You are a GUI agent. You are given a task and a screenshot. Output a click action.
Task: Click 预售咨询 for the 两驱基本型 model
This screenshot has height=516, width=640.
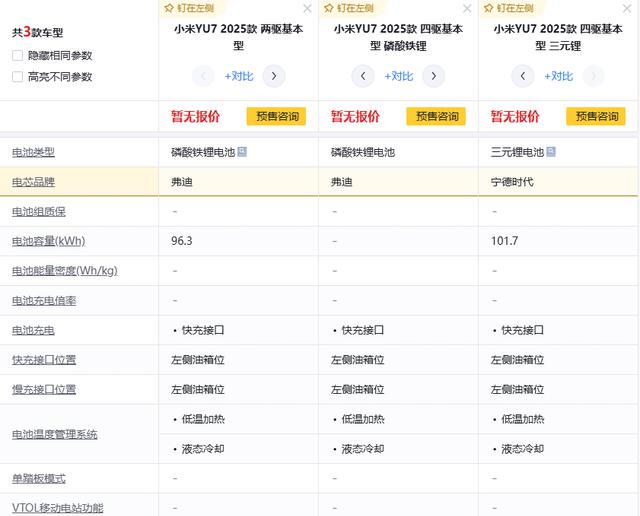276,116
